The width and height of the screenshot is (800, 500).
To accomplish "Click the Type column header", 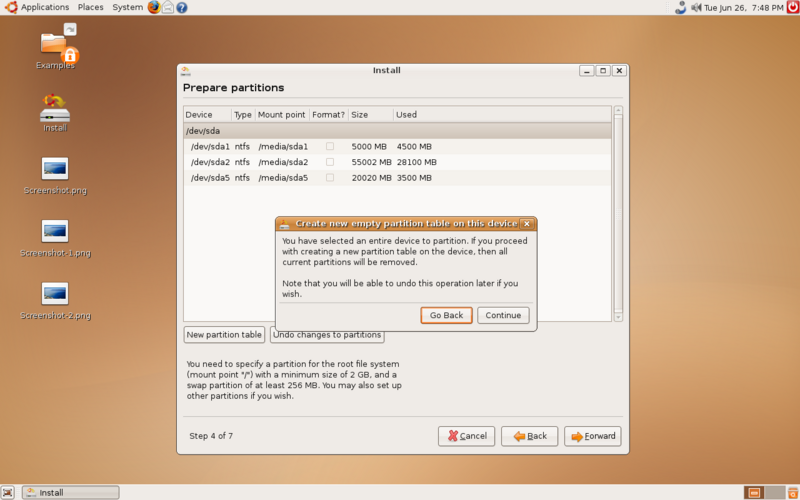I will [x=243, y=115].
